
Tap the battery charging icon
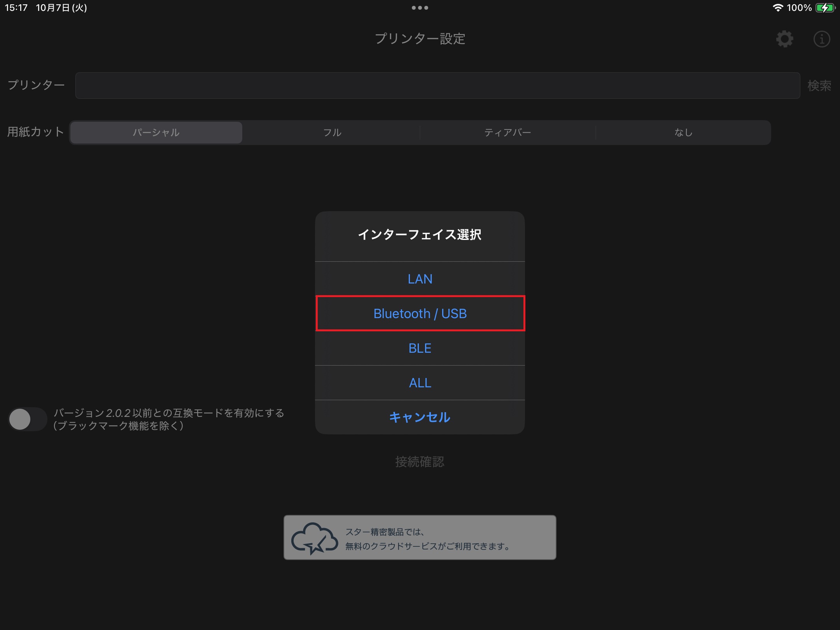825,8
